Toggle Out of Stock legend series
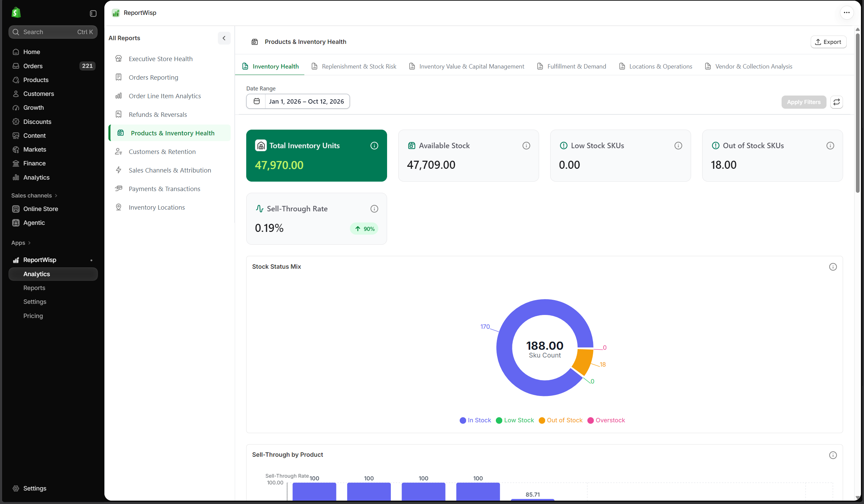 560,420
